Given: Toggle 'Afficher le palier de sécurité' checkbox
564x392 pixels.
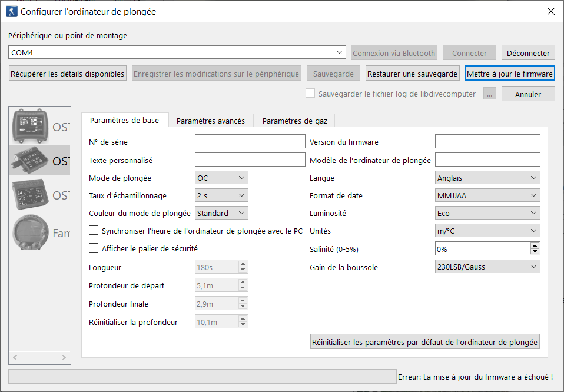Looking at the screenshot, I should coord(94,248).
